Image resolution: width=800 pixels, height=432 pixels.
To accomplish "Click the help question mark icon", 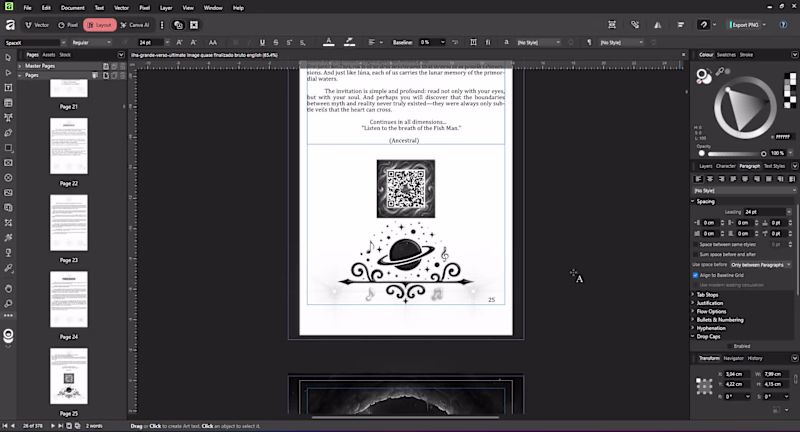I will coord(783,25).
